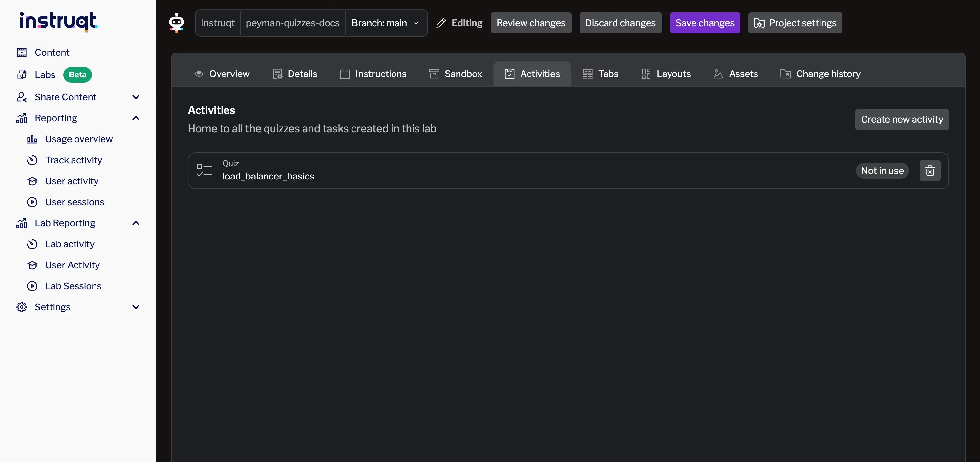Click the User sessions play icon in sidebar
The height and width of the screenshot is (462, 980).
tap(32, 202)
